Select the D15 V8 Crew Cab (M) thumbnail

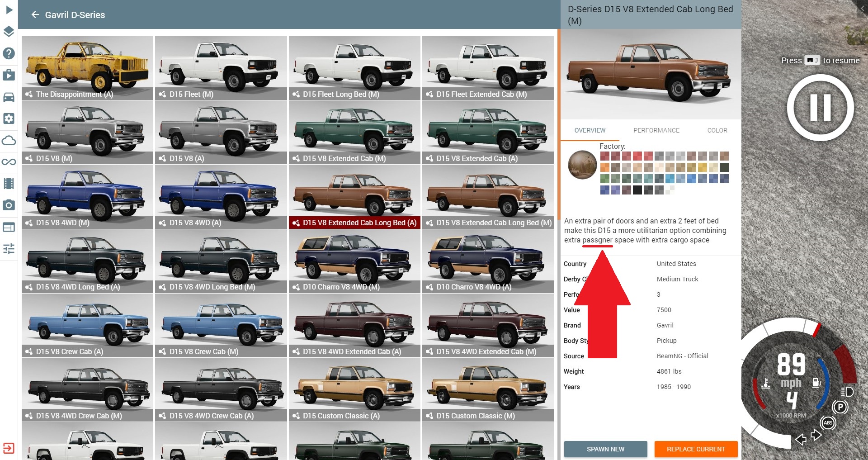221,325
